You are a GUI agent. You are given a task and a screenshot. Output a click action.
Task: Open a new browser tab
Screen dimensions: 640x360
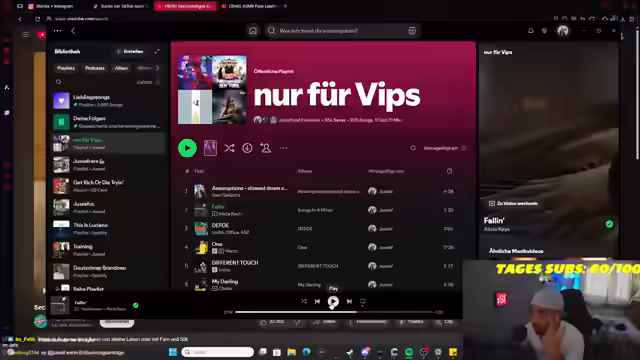pyautogui.click(x=285, y=6)
